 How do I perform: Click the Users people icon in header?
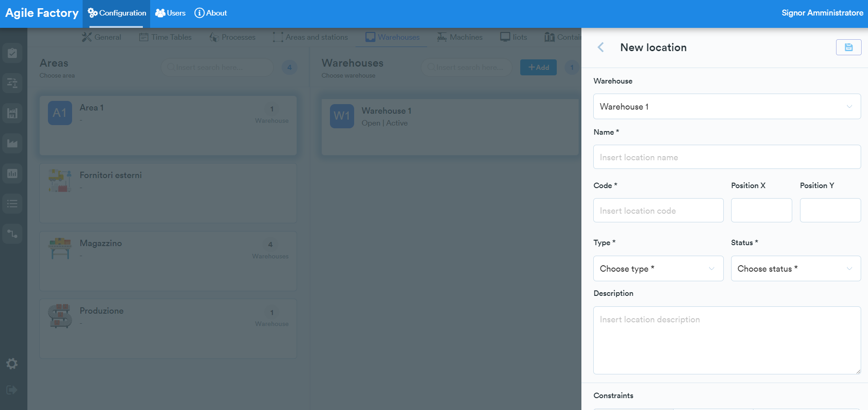pos(160,13)
